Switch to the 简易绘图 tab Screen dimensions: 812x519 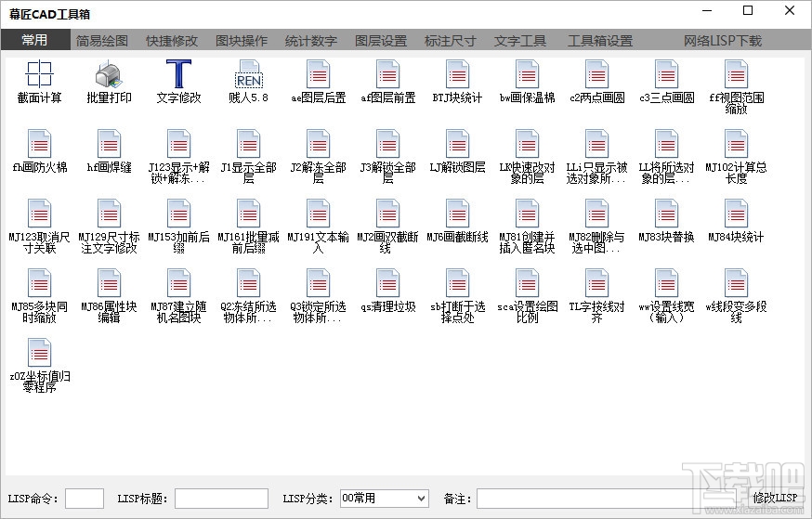[102, 40]
